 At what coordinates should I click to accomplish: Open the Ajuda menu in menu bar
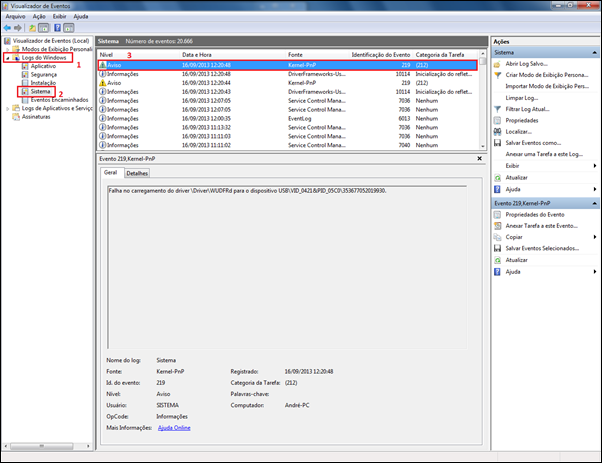point(81,17)
